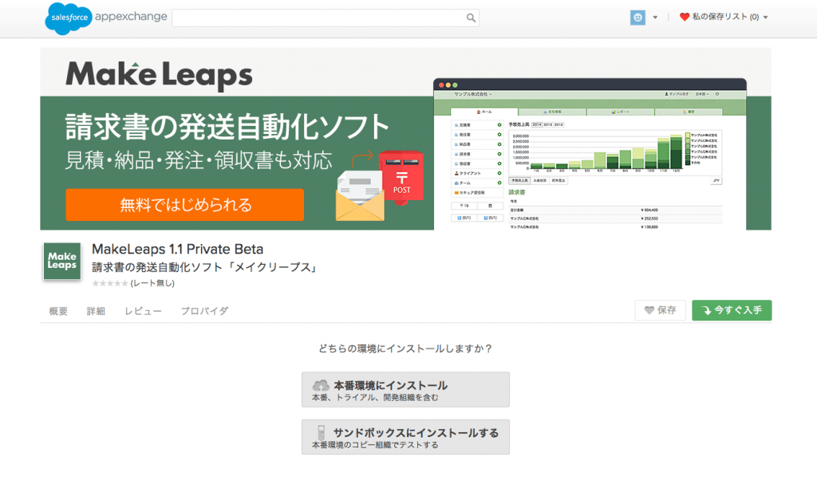
Task: Click the 保存 heart button
Action: coord(660,310)
